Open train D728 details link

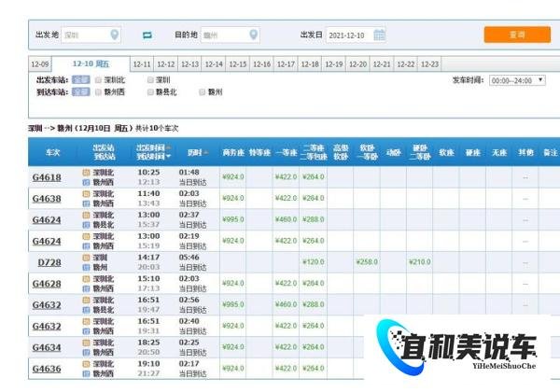pos(49,262)
